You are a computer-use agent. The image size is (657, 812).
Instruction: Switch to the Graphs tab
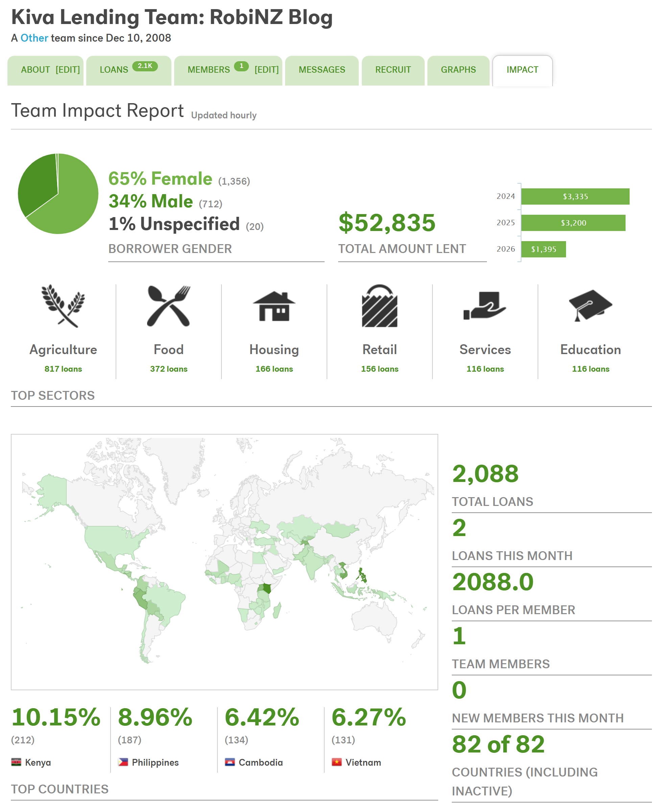point(458,70)
